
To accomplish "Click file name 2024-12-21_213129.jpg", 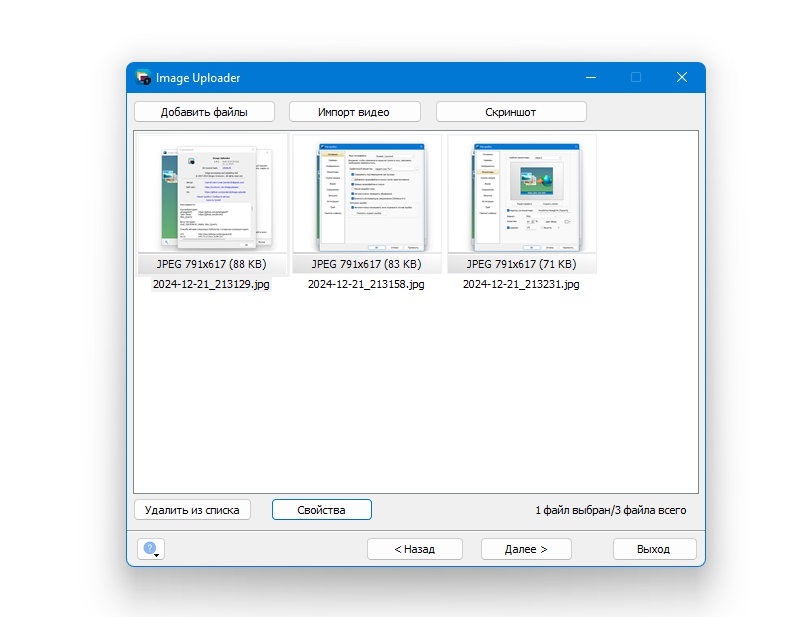I will coord(211,284).
